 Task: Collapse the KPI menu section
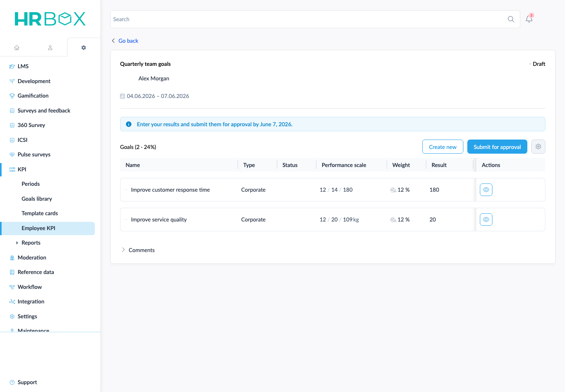22,169
